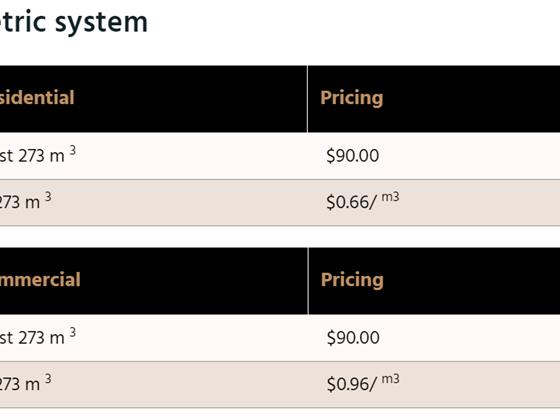Click the $90.00 price in the Residential table
Image resolution: width=560 pixels, height=420 pixels.
[x=352, y=156]
